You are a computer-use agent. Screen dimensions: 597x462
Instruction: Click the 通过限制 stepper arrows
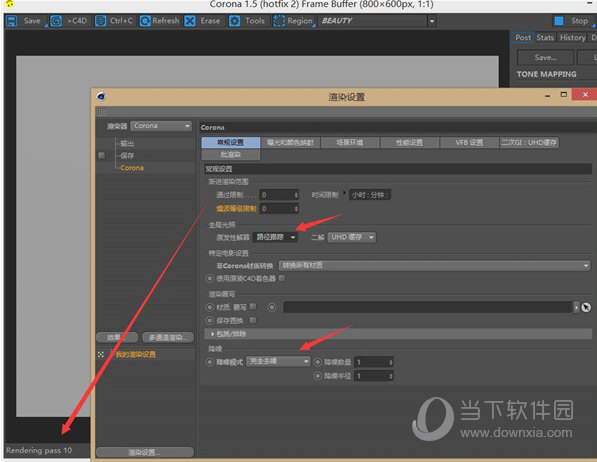point(296,195)
